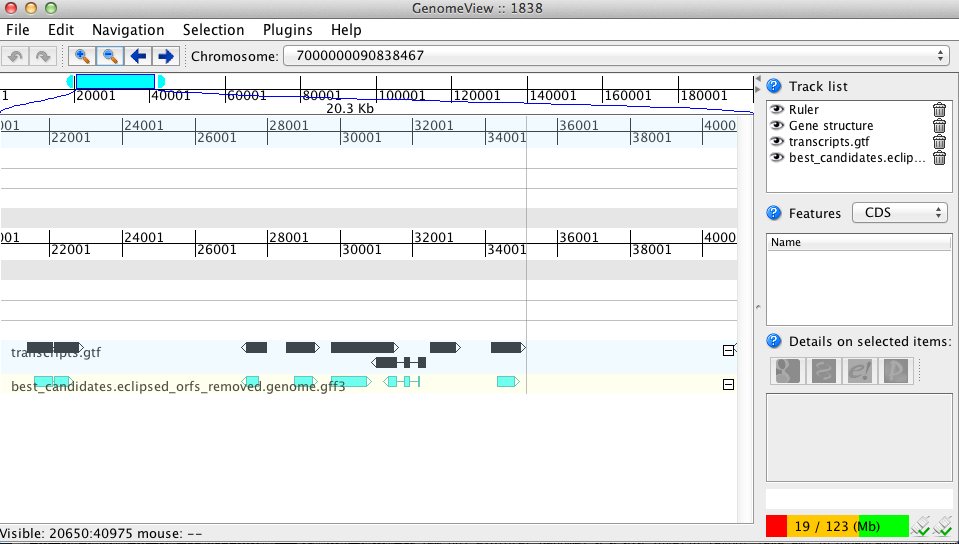The height and width of the screenshot is (544, 959).
Task: Select best_candidates.eclip... in Track list
Action: point(857,157)
